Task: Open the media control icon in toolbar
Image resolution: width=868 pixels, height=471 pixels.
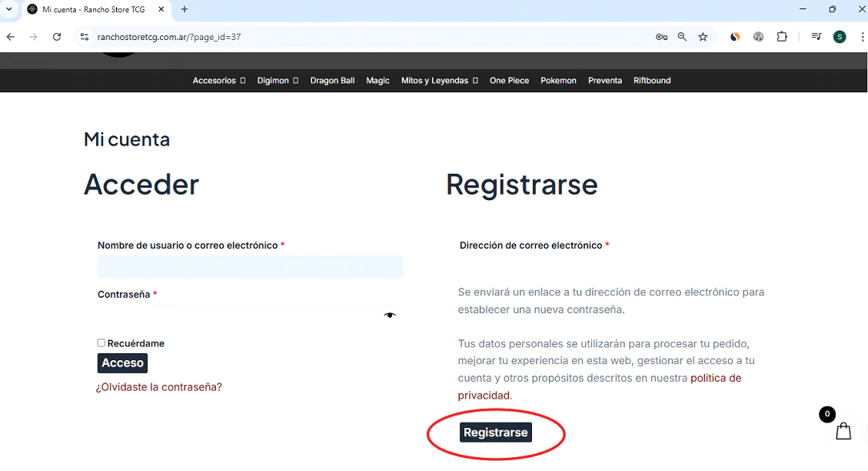Action: [x=816, y=37]
